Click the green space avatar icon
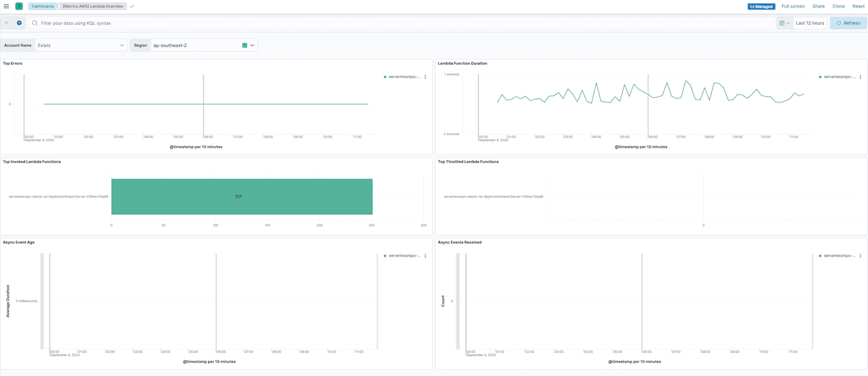Image resolution: width=868 pixels, height=376 pixels. 19,6
